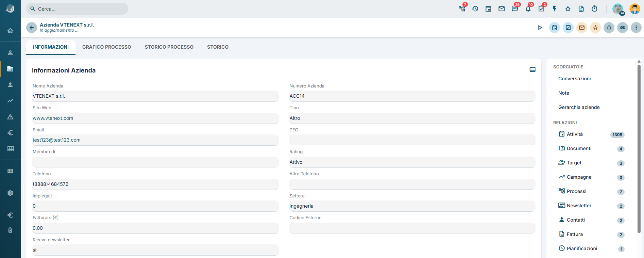Screen dimensions: 644x258
Task: Click the www.vtenext.com website link
Action: [x=53, y=118]
